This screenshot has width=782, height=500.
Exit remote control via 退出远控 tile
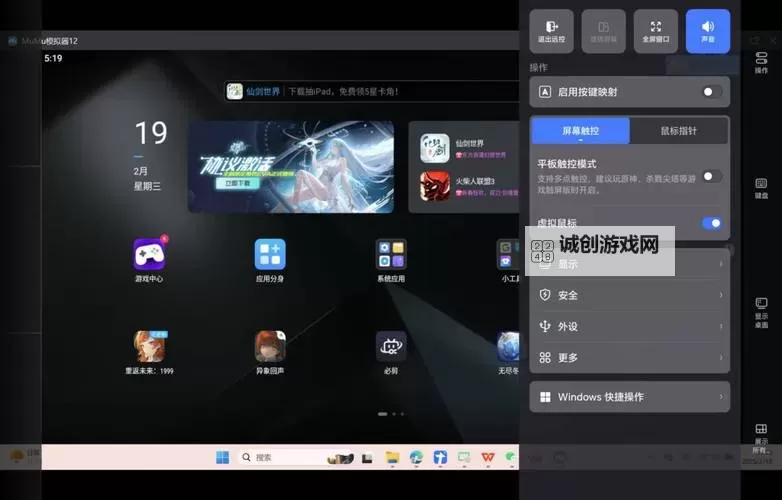coord(551,31)
